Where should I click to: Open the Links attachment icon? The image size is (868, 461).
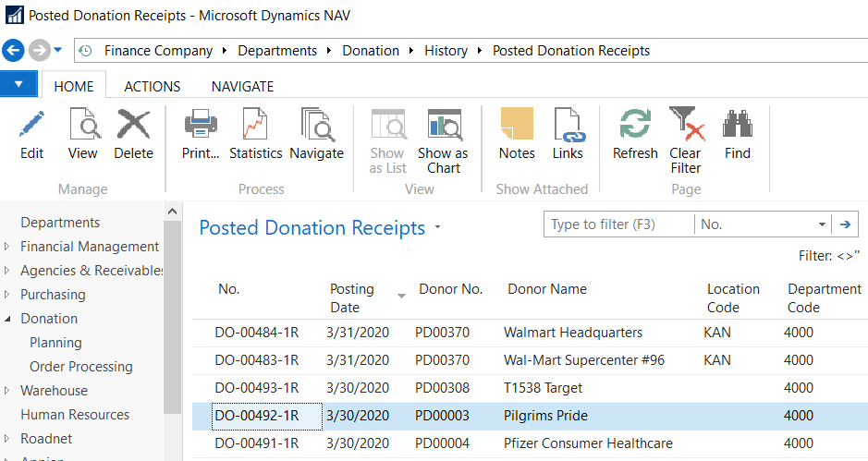pyautogui.click(x=569, y=125)
